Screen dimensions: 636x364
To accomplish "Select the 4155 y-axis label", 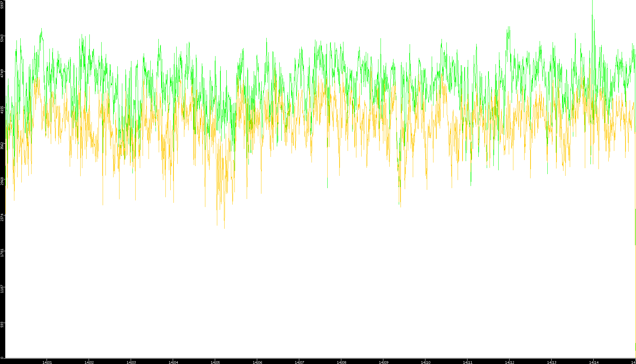I will (2, 110).
